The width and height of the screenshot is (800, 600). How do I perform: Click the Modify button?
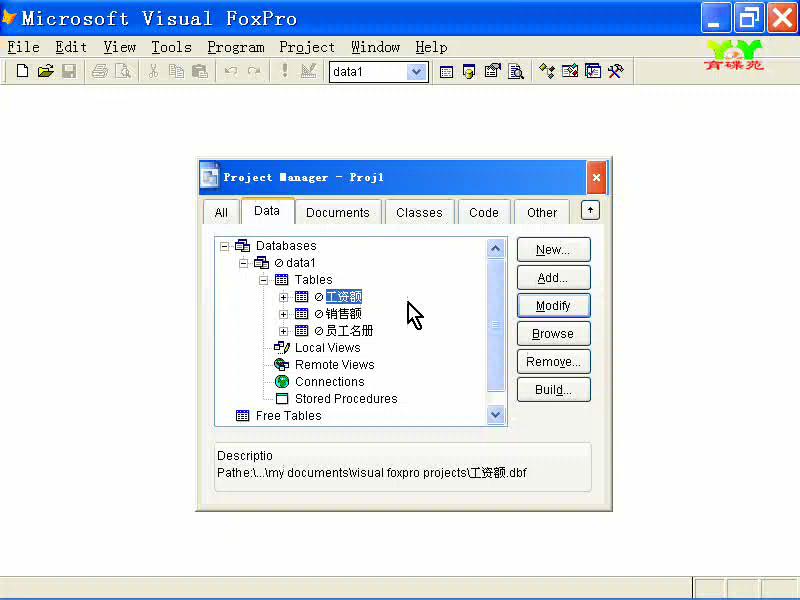click(554, 306)
